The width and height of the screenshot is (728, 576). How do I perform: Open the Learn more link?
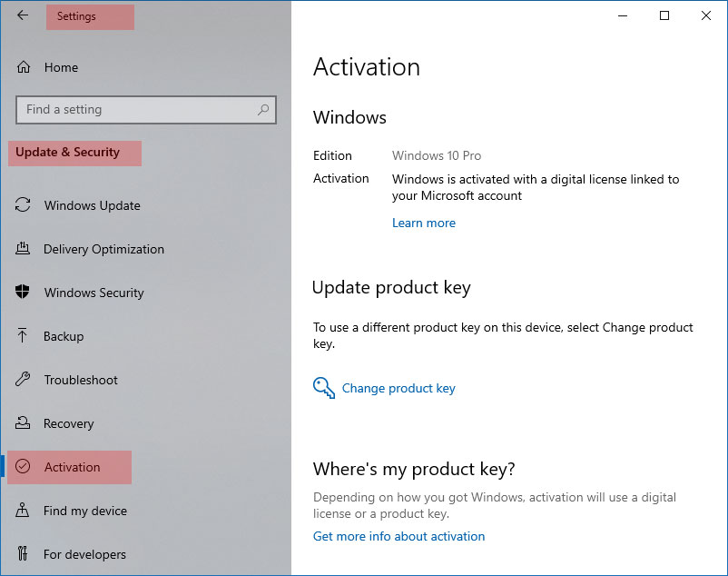tap(424, 223)
